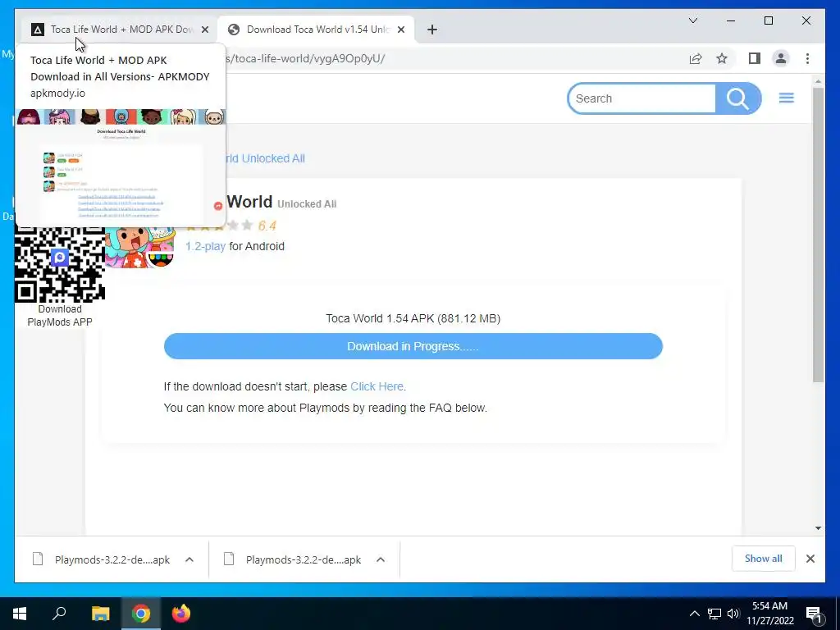Click the PlayMods QR code

point(59,265)
